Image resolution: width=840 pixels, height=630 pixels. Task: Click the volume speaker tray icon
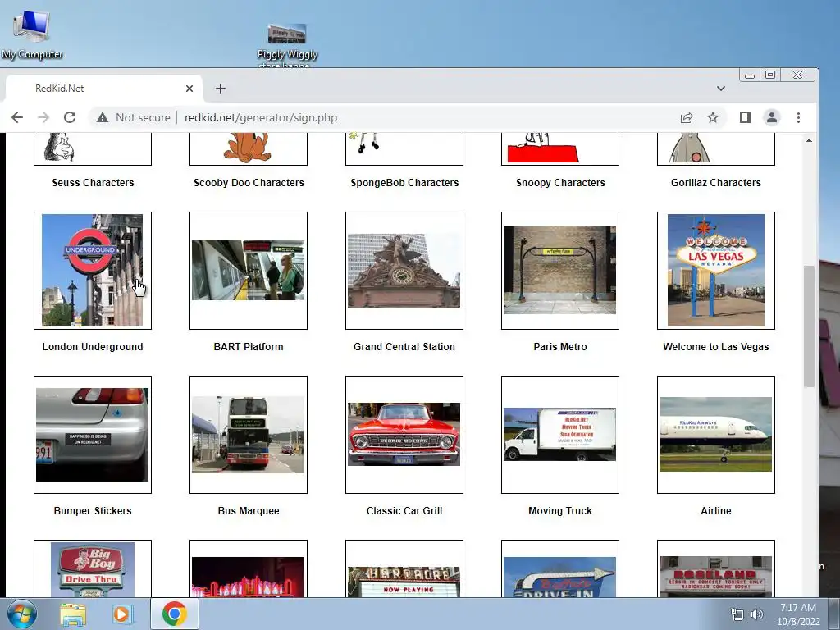click(756, 614)
